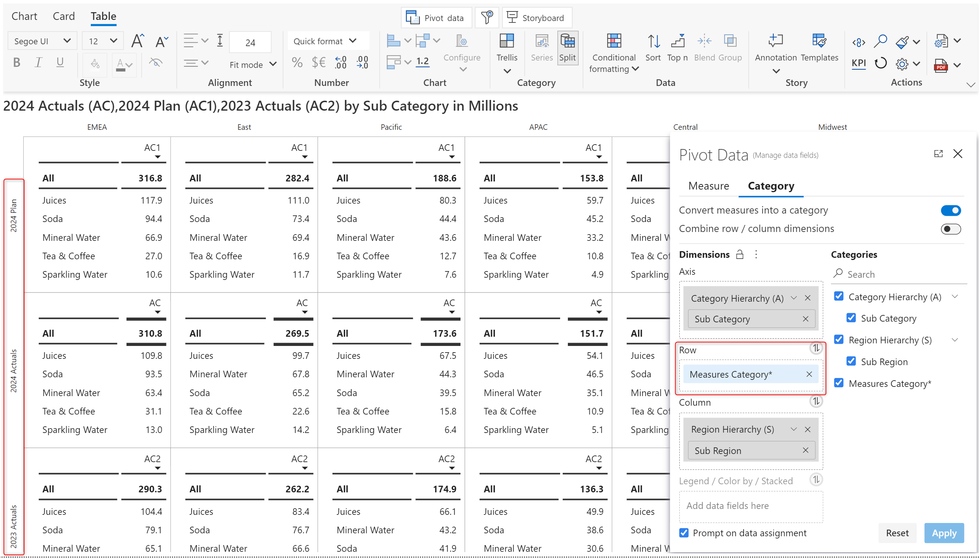This screenshot has height=558, width=980.
Task: Click the Apply button
Action: point(943,533)
